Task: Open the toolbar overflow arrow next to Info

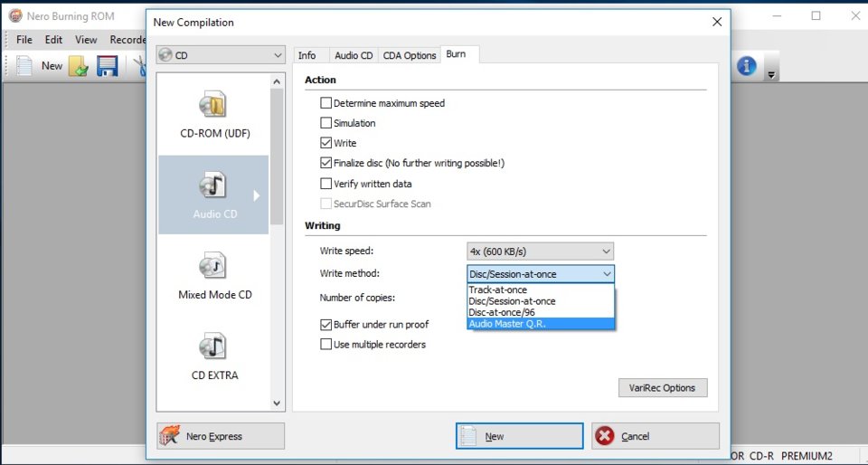Action: pyautogui.click(x=771, y=74)
